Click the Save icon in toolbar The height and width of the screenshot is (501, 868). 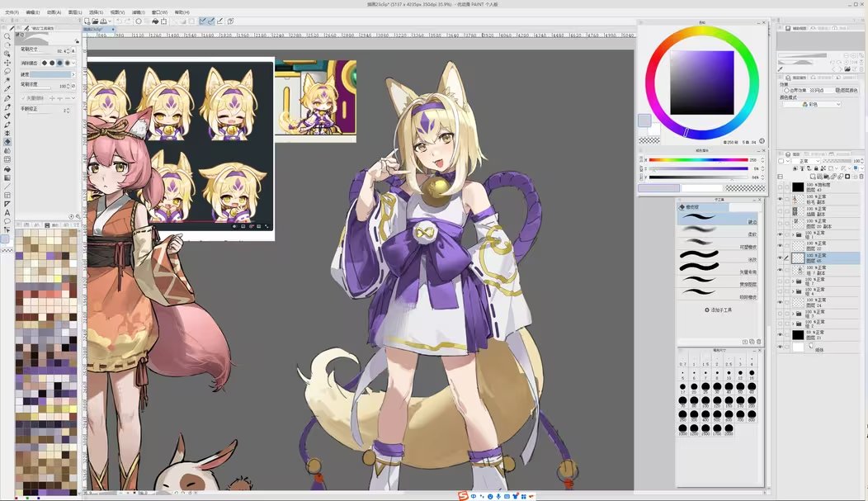(x=103, y=21)
